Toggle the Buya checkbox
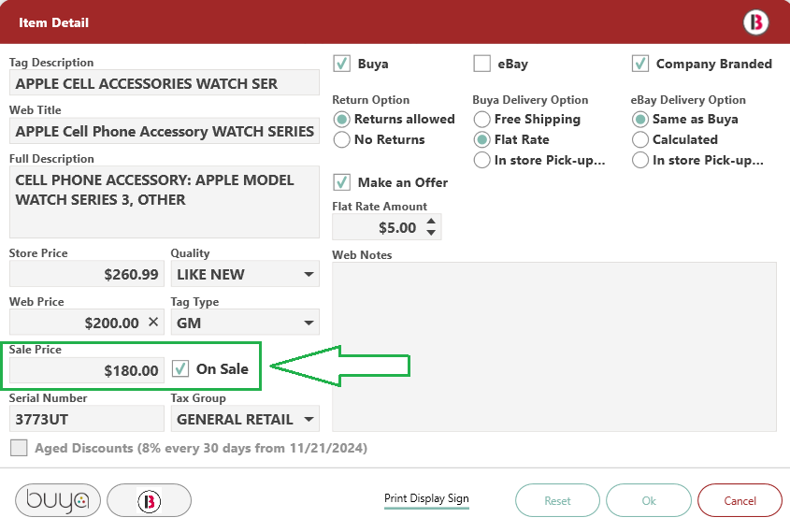The image size is (790, 532). coord(341,64)
